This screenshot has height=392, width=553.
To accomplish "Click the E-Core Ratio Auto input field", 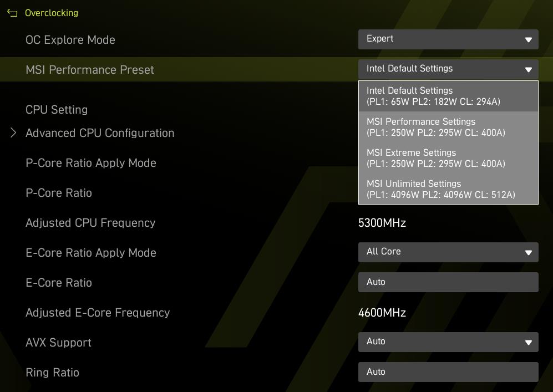I will 448,282.
